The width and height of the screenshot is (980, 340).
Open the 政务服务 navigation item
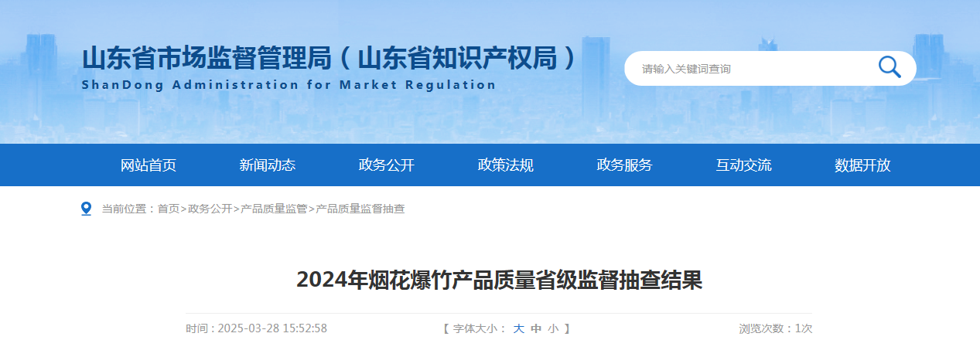[x=625, y=165]
